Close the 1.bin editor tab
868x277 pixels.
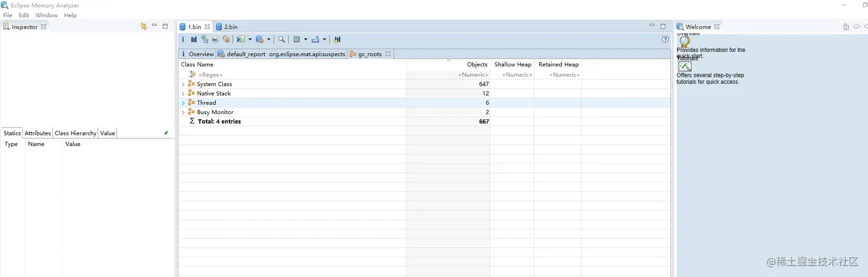[x=207, y=26]
